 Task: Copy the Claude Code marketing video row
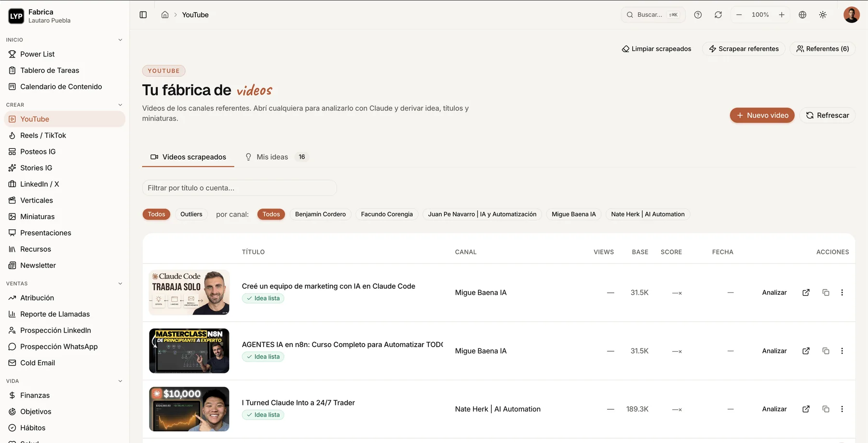826,292
